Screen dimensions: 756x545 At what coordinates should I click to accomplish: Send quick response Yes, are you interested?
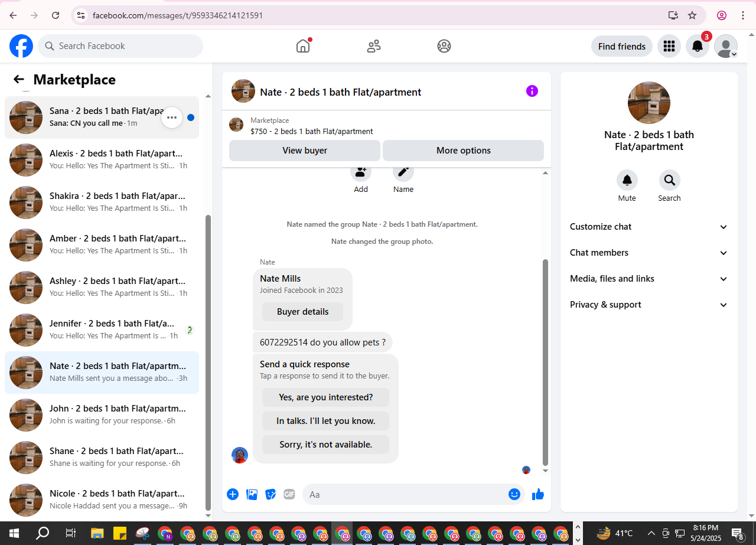(x=326, y=397)
